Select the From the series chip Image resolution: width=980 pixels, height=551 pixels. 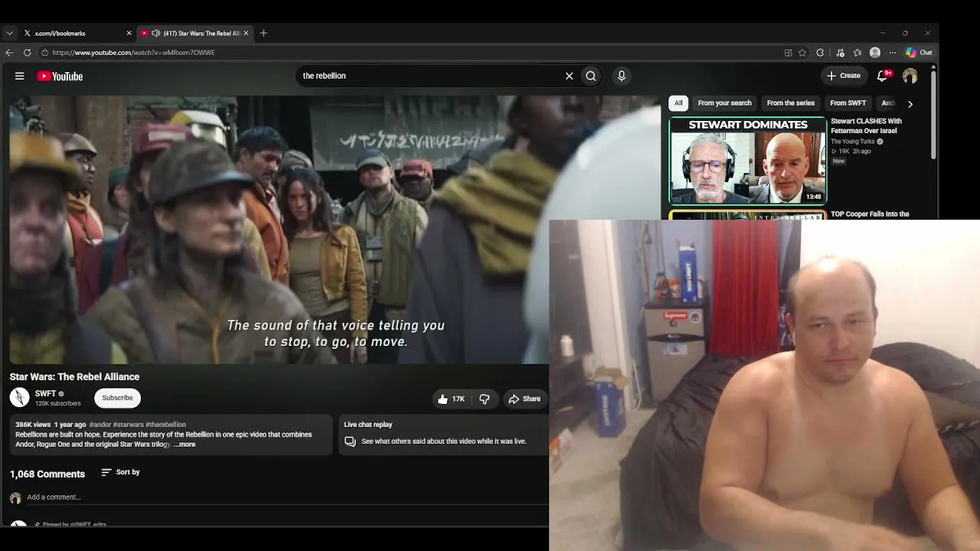coord(791,103)
